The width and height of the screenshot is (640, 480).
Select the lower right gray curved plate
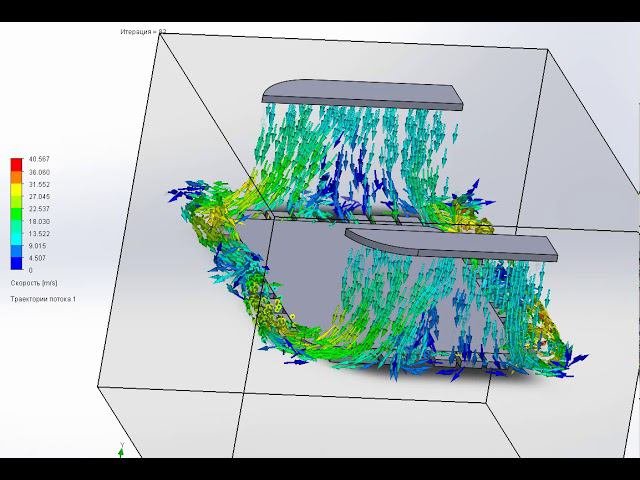(x=451, y=244)
